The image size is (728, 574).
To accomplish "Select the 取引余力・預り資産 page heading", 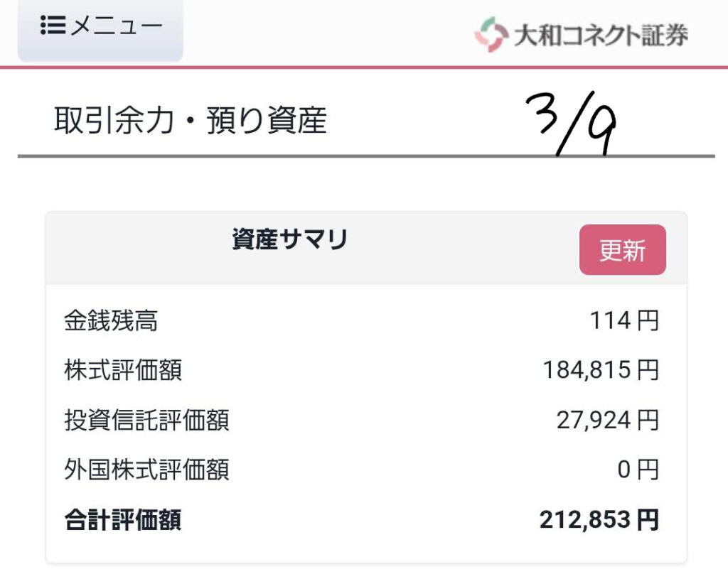I will click(190, 121).
